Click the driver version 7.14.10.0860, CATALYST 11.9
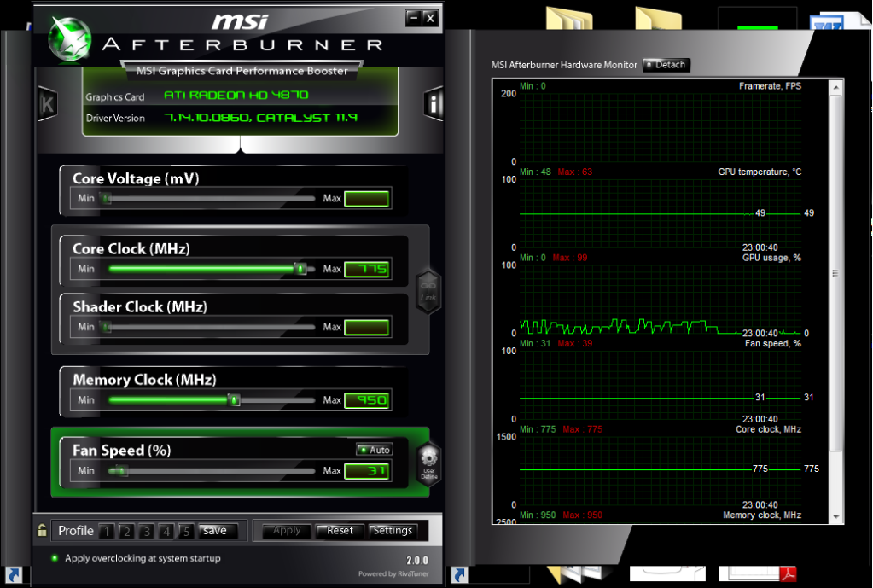This screenshot has width=873, height=588. (x=260, y=118)
